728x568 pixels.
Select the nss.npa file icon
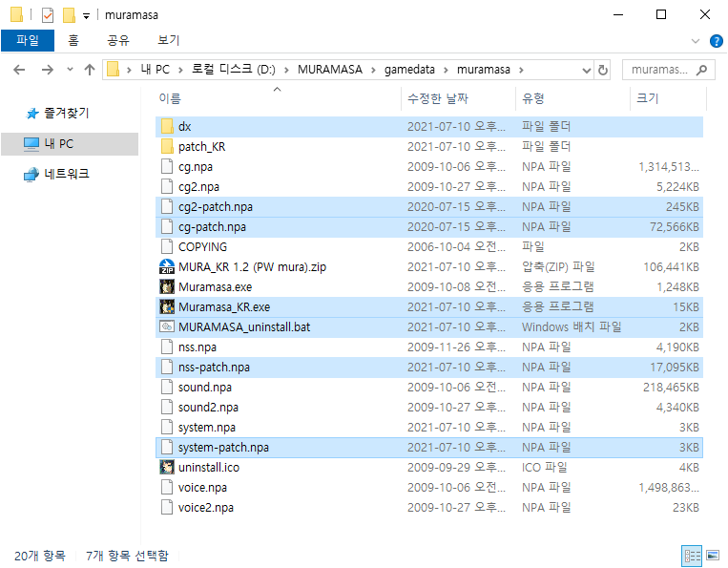point(167,347)
